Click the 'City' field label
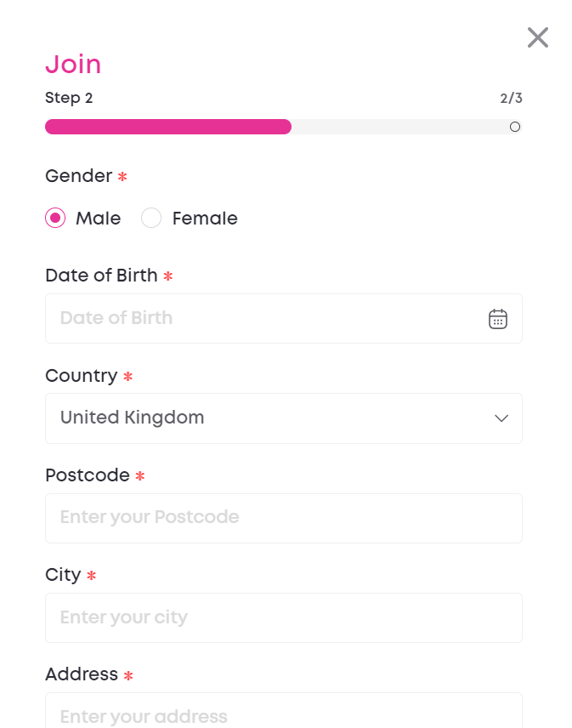 63,575
